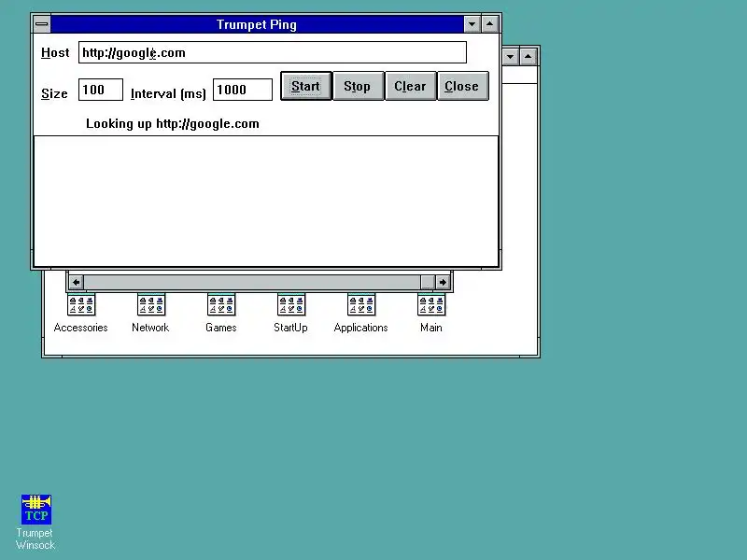
Task: Maximize the Trumpet Ping window
Action: point(489,24)
